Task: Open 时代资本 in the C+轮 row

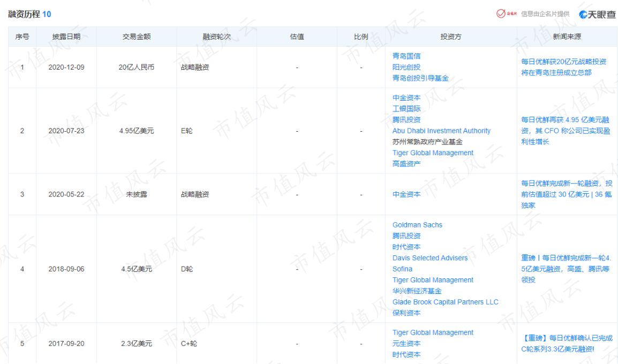Action: click(406, 355)
